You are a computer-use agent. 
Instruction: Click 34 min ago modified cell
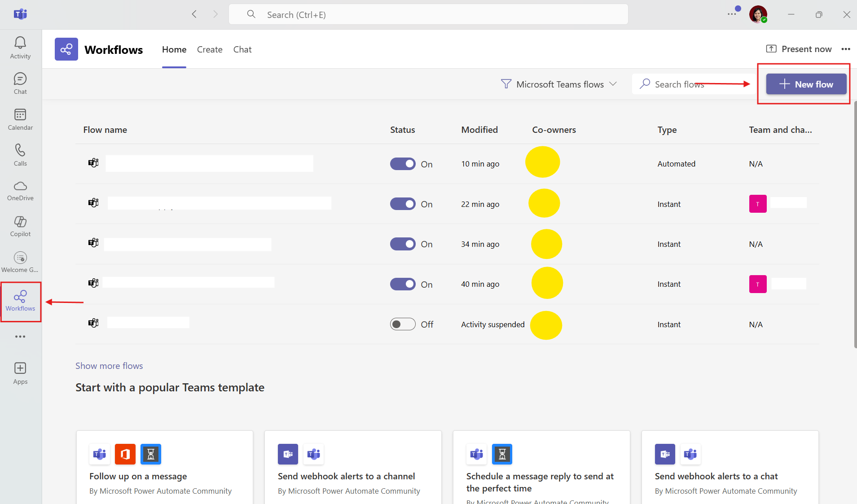click(x=480, y=244)
